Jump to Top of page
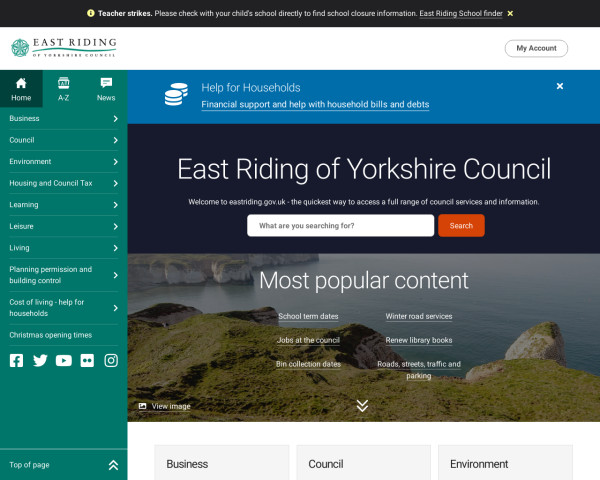This screenshot has width=600, height=480. (63, 465)
